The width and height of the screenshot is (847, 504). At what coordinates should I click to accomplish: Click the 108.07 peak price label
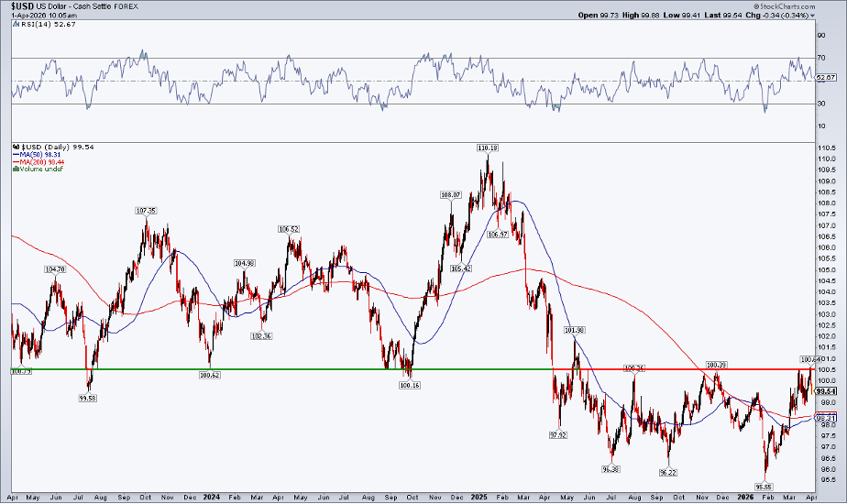click(451, 194)
